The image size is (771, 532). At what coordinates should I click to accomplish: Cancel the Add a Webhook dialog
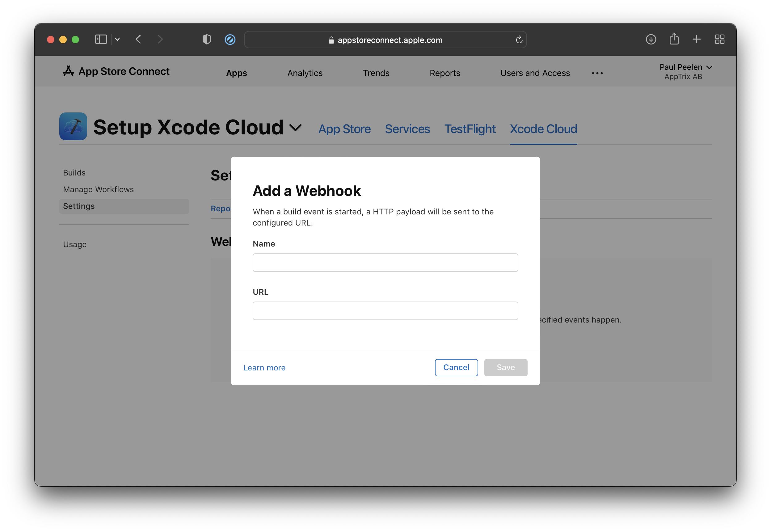click(456, 367)
